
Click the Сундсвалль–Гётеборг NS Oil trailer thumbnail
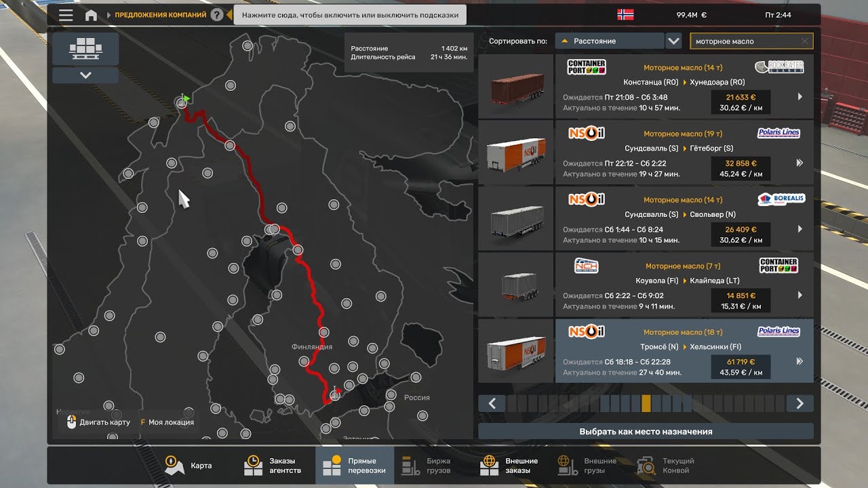pos(515,152)
